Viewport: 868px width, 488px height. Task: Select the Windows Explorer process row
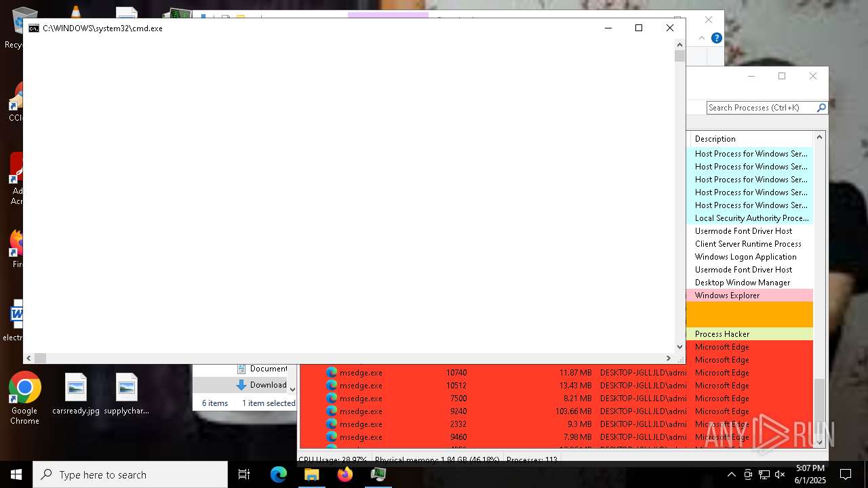(749, 296)
